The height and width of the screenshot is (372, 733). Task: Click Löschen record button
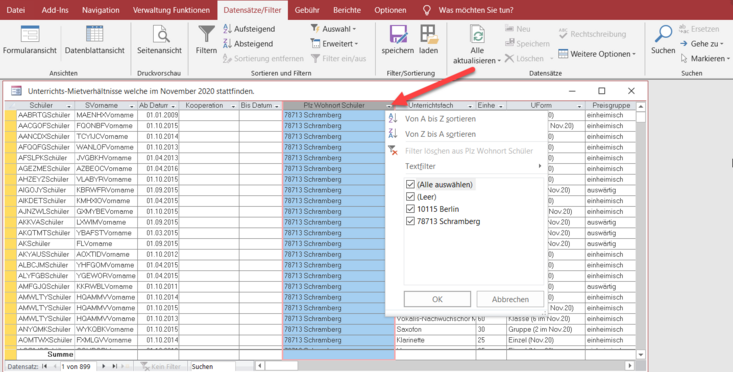[x=524, y=58]
